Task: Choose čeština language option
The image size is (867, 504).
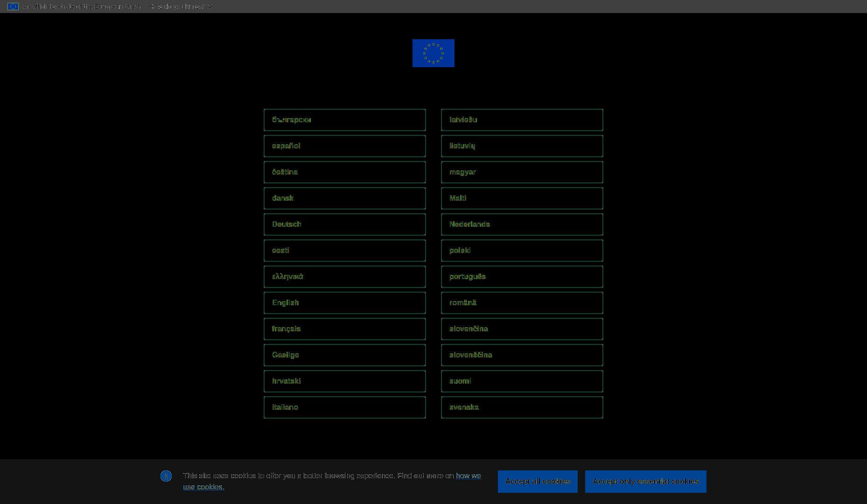Action: (345, 172)
